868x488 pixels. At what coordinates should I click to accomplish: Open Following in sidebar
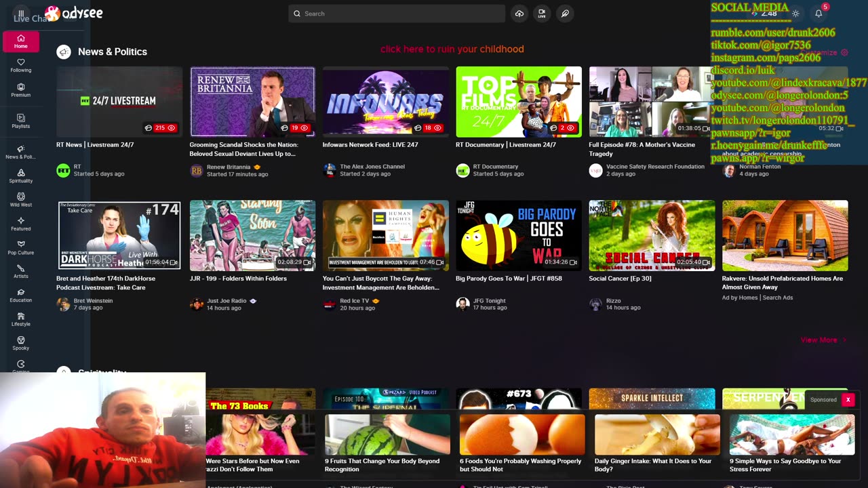(x=21, y=66)
